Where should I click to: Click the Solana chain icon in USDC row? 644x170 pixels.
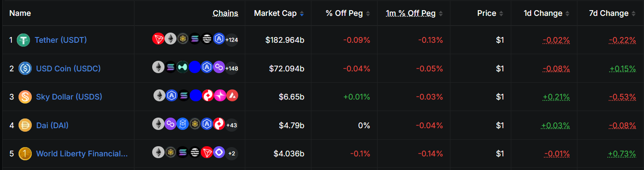(171, 67)
